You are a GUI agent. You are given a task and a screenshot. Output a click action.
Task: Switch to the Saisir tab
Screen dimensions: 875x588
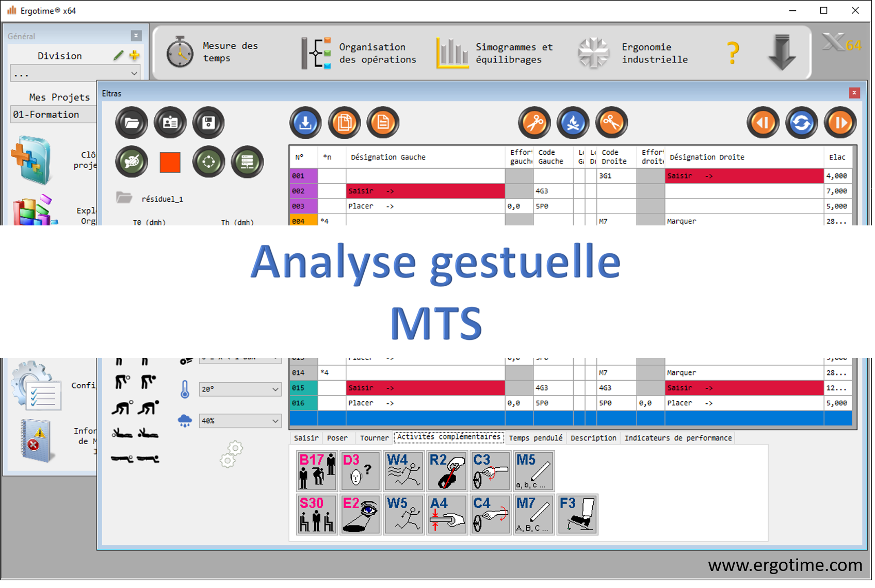coord(306,438)
